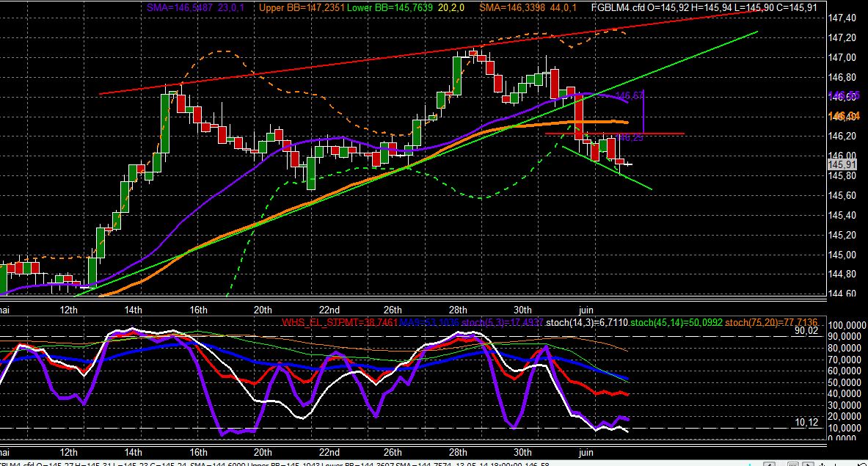868x466 pixels.
Task: Click the orange SMA=146,3398 44,0,1 label
Action: 528,8
